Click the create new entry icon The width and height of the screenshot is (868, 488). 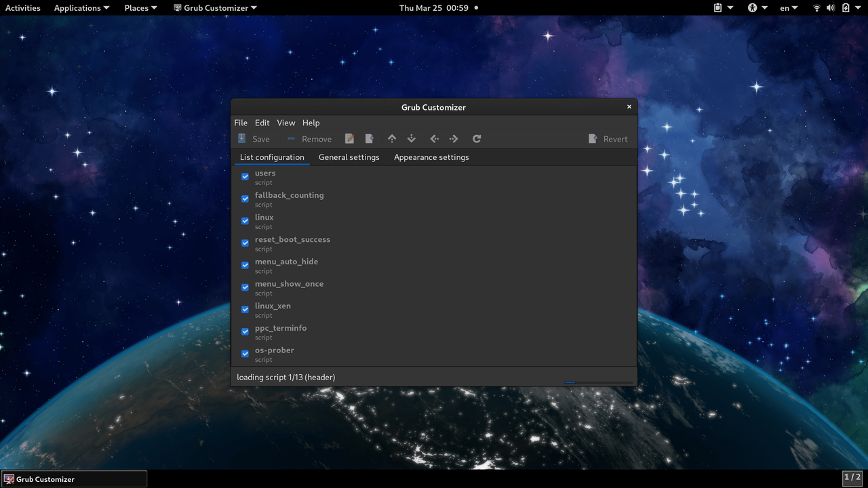370,139
